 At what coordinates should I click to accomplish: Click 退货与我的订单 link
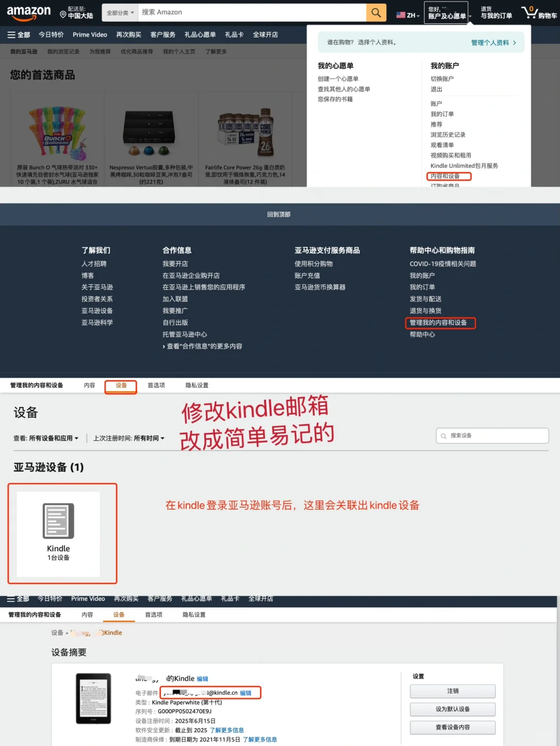(496, 12)
